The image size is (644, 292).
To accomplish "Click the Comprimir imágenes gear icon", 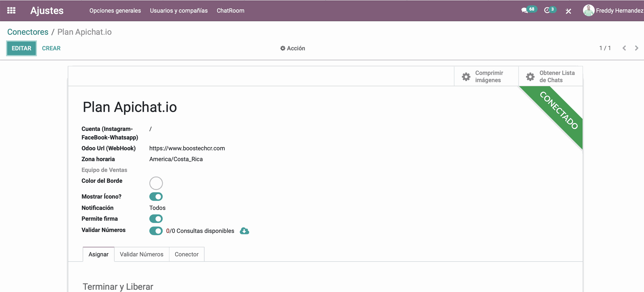I will (x=466, y=77).
